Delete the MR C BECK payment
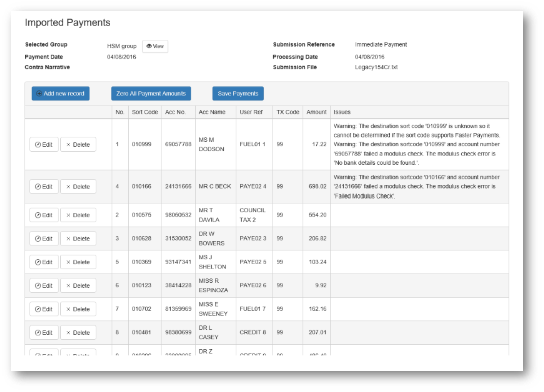This screenshot has height=392, width=544. click(78, 187)
